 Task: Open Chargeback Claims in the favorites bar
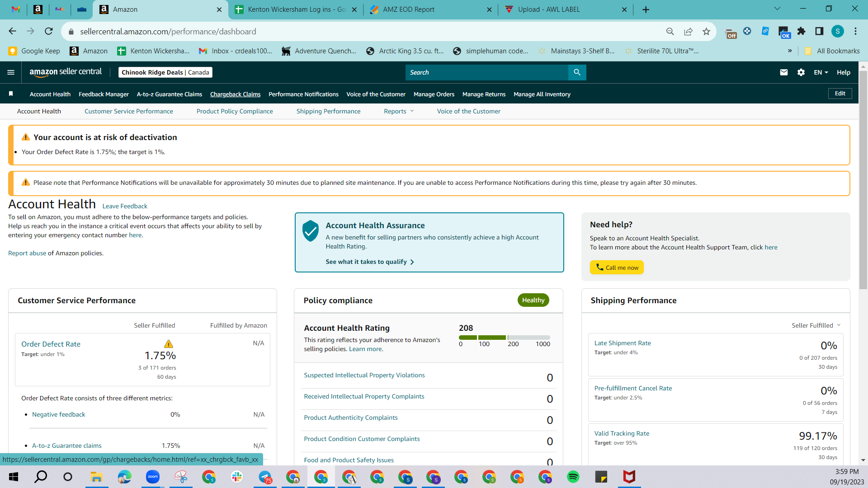tap(235, 94)
